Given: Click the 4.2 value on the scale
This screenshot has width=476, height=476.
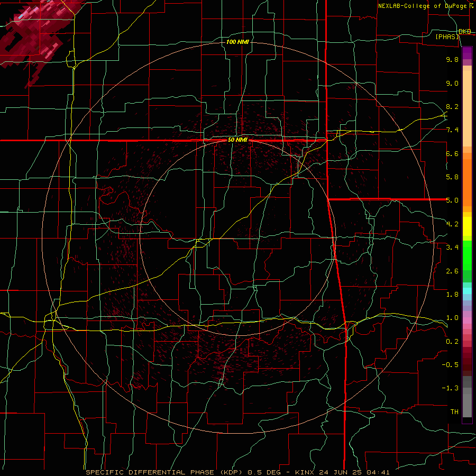Looking at the screenshot, I should click(x=452, y=224).
